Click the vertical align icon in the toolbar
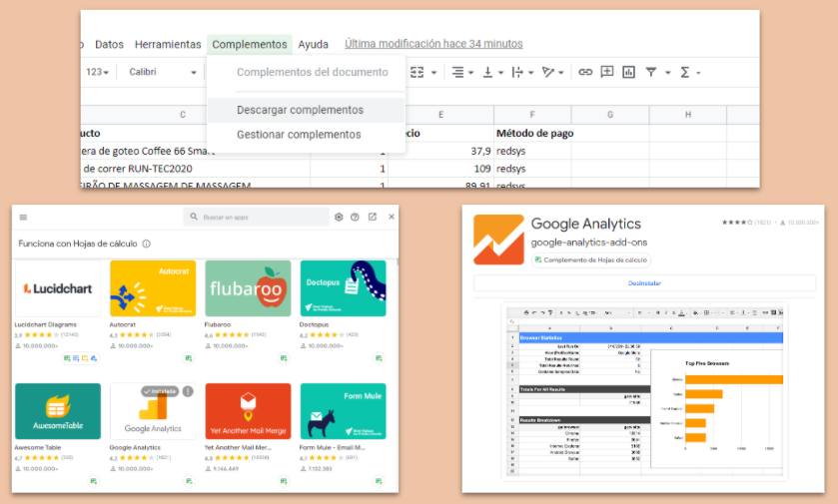Viewport: 838px width, 504px height. pos(487,72)
